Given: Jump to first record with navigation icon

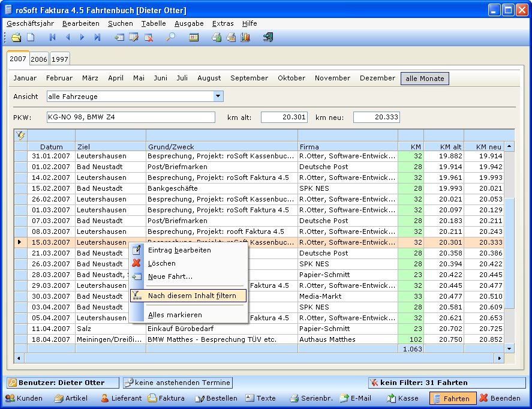Looking at the screenshot, I should (53, 37).
